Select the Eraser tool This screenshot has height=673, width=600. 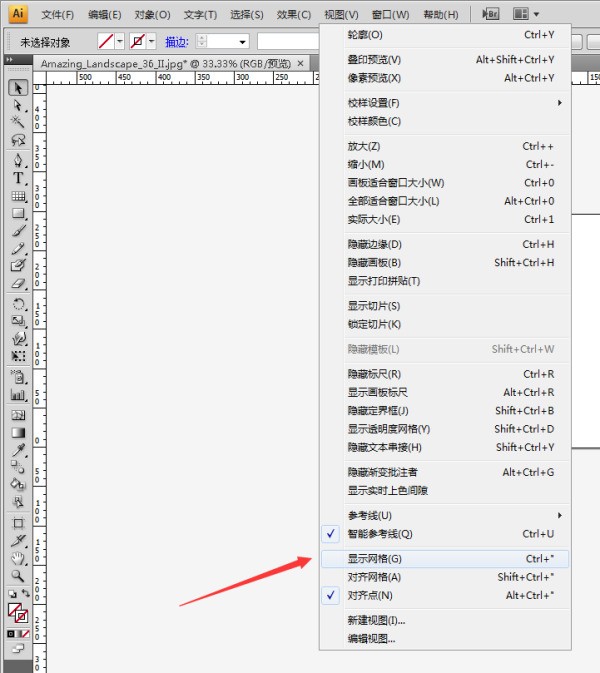pyautogui.click(x=18, y=284)
